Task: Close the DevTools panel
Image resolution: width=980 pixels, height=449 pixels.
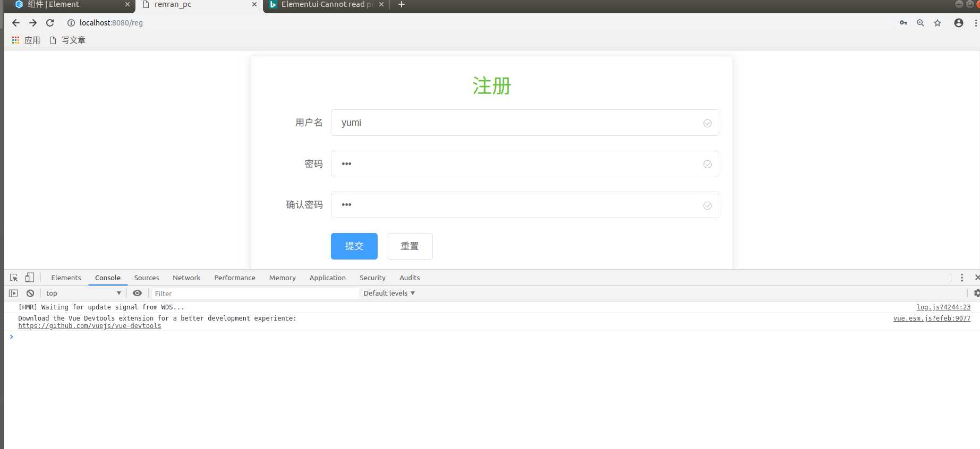Action: [x=977, y=278]
